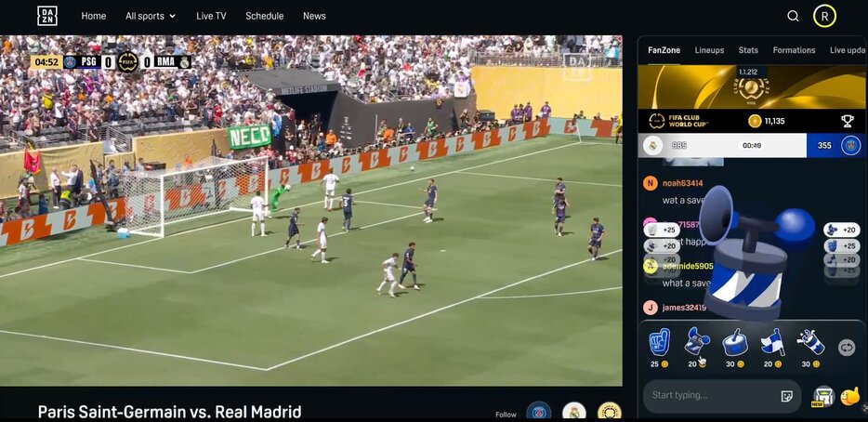This screenshot has height=422, width=868.
Task: Open the user profile avatar R
Action: pos(824,16)
